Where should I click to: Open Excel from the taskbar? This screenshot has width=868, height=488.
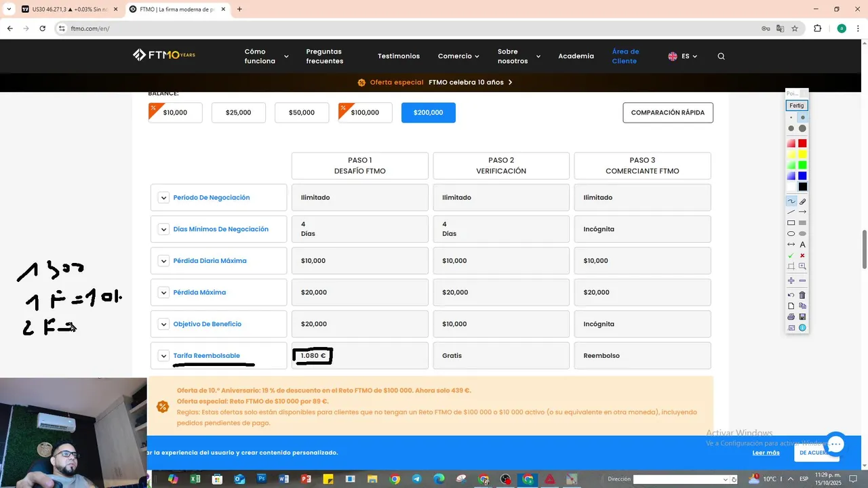(x=195, y=479)
